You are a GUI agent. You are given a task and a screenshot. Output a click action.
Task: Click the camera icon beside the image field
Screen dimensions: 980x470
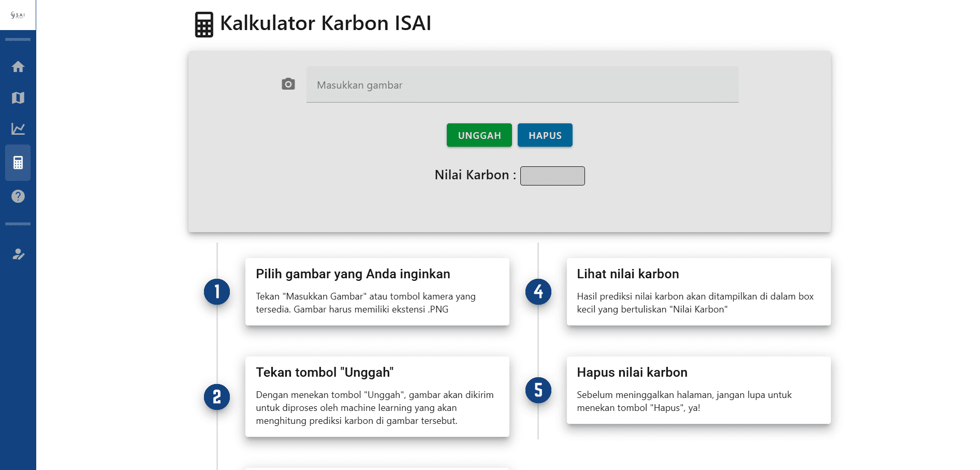point(288,83)
